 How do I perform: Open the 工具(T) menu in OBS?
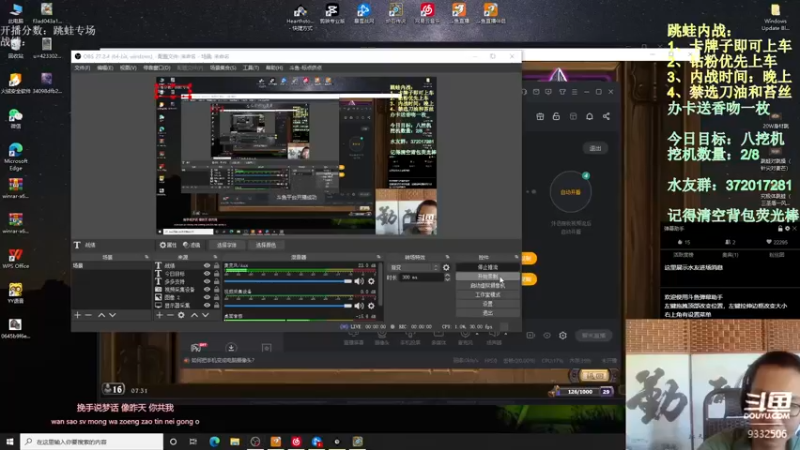[x=251, y=68]
